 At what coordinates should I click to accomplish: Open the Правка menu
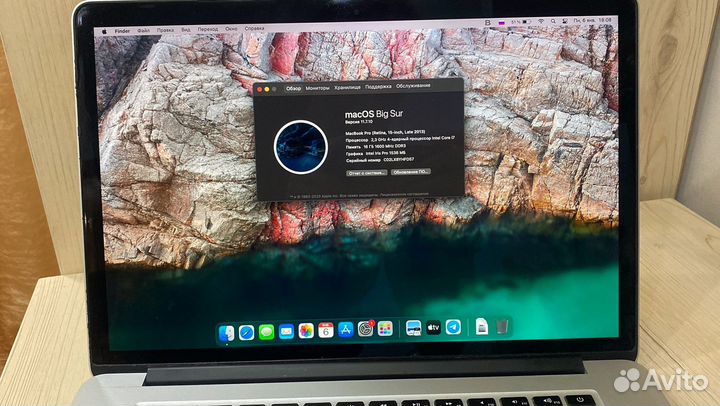click(165, 30)
